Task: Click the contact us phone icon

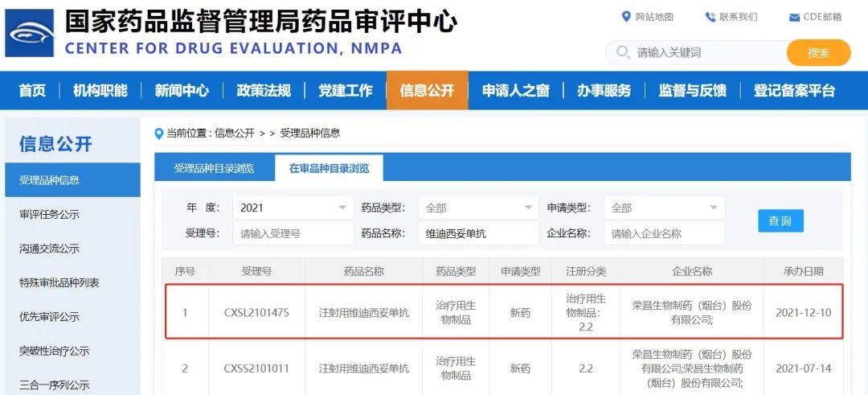Action: point(710,17)
